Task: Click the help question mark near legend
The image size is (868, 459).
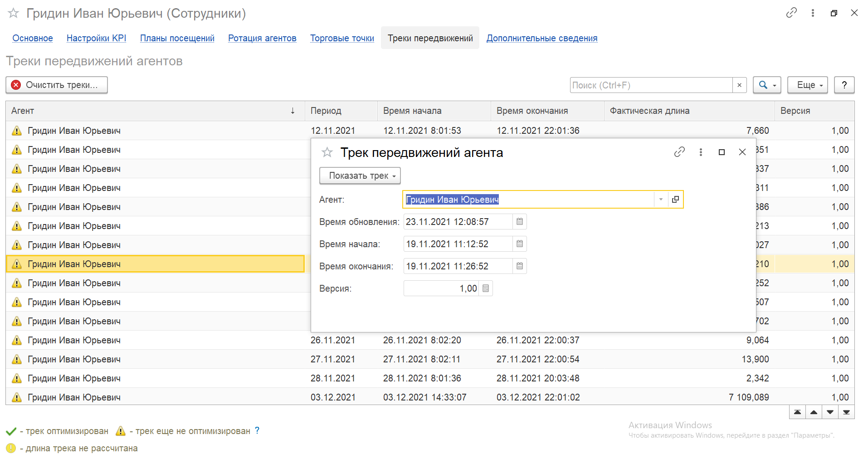Action: (257, 430)
